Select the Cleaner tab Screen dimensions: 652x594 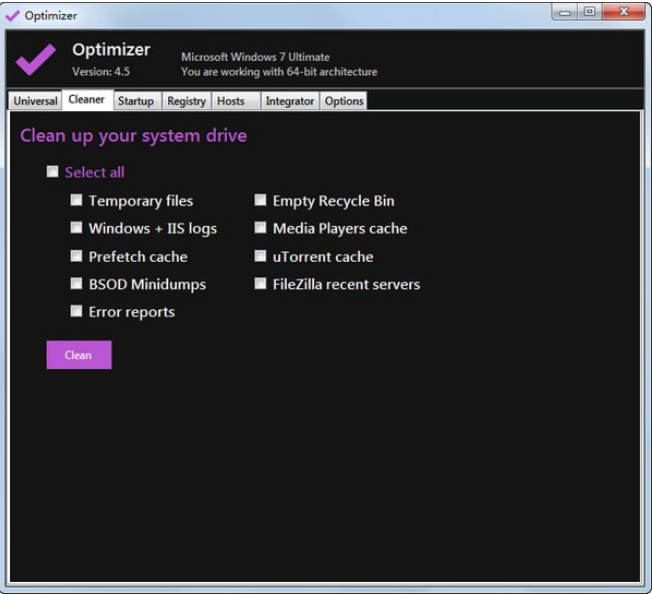(87, 100)
